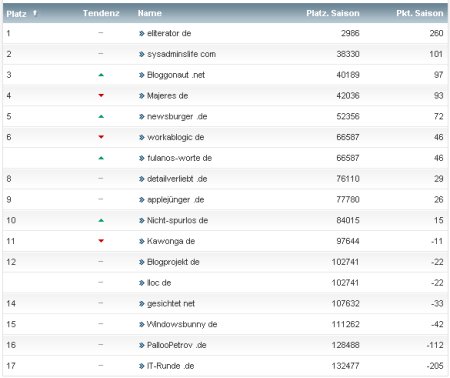Open the Nicht-spurlos de link
This screenshot has width=450, height=378.
click(177, 220)
